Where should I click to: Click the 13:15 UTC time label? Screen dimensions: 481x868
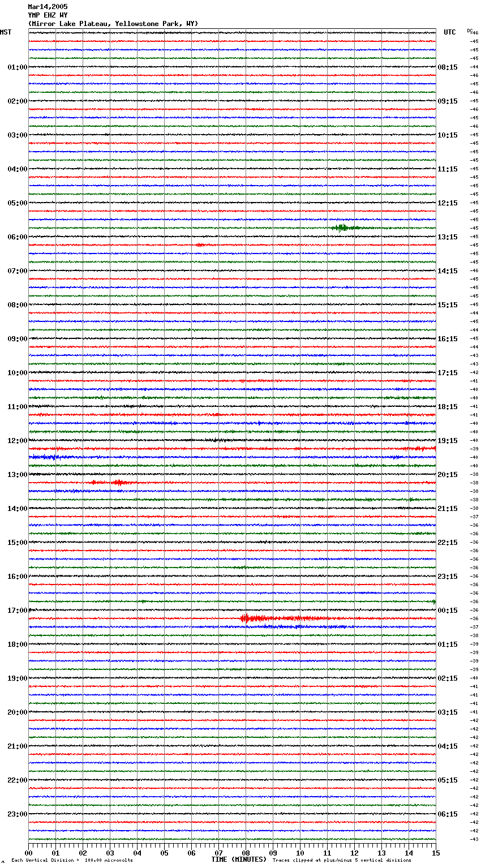[x=448, y=237]
